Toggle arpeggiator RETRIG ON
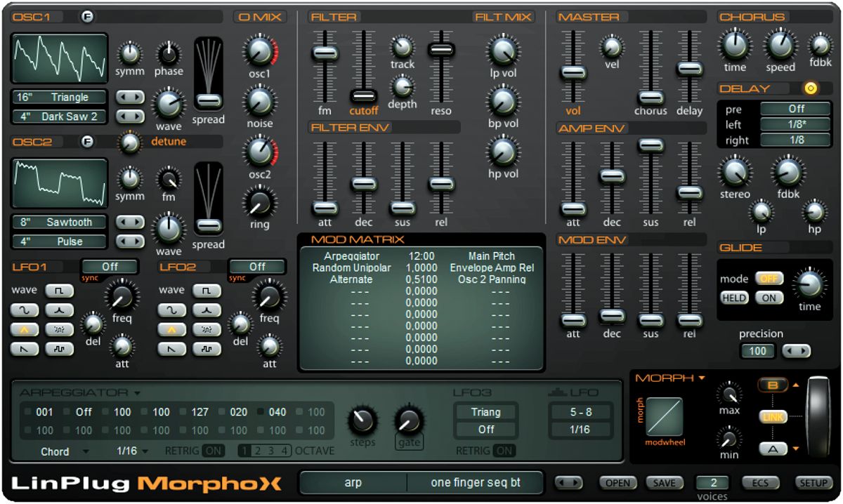This screenshot has width=843, height=504. click(214, 451)
